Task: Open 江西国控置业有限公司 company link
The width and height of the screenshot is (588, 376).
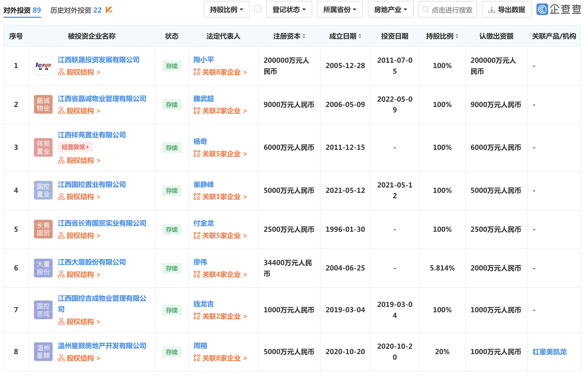Action: pos(92,185)
